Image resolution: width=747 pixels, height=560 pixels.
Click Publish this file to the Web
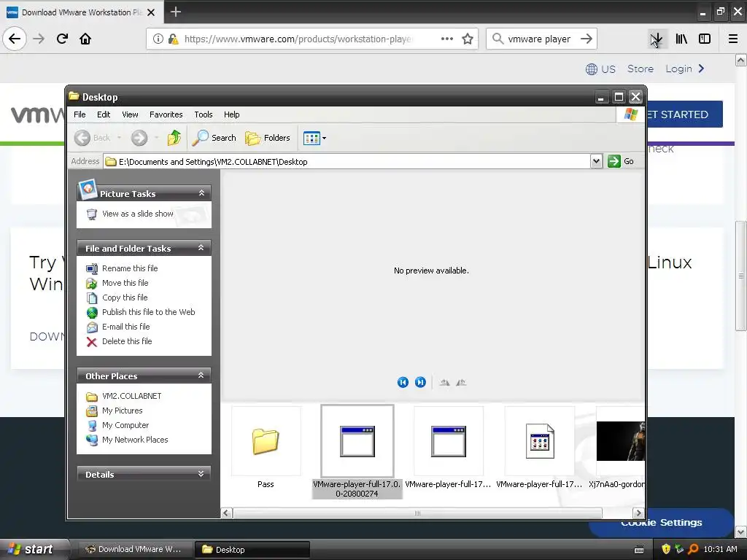pyautogui.click(x=149, y=312)
